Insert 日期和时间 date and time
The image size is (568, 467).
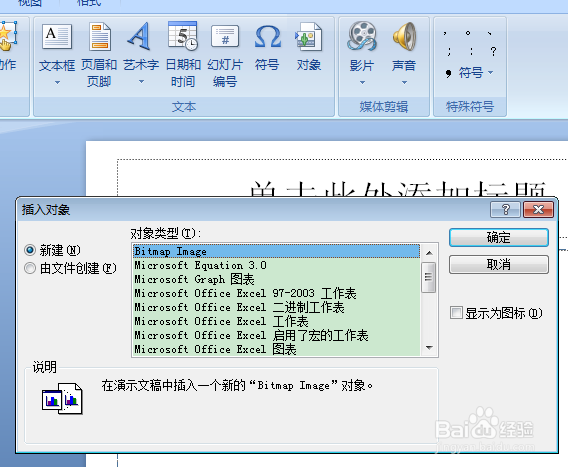pyautogui.click(x=183, y=55)
